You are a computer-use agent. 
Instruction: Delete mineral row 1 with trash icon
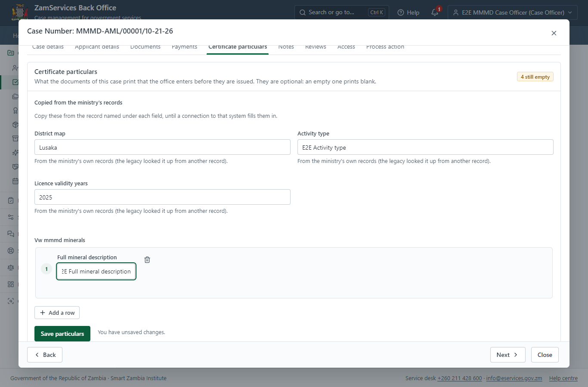coord(147,260)
